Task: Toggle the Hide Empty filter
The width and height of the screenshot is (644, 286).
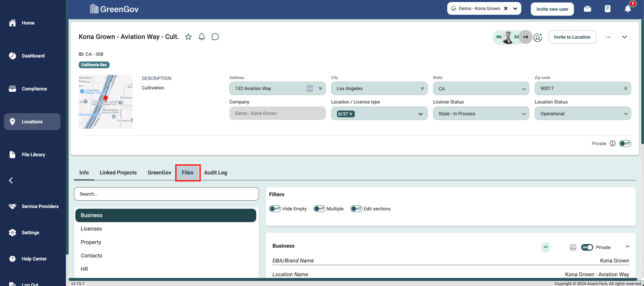Action: point(275,209)
